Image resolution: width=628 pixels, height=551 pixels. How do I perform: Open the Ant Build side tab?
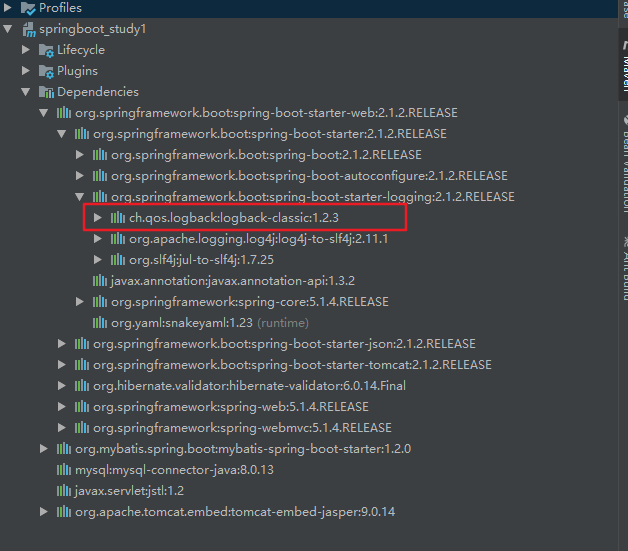click(624, 267)
